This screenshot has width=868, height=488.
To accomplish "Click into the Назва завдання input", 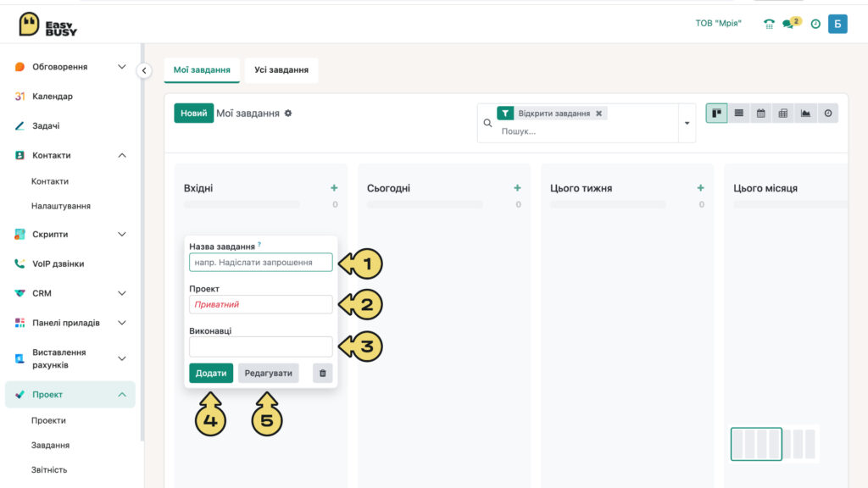I will (261, 263).
